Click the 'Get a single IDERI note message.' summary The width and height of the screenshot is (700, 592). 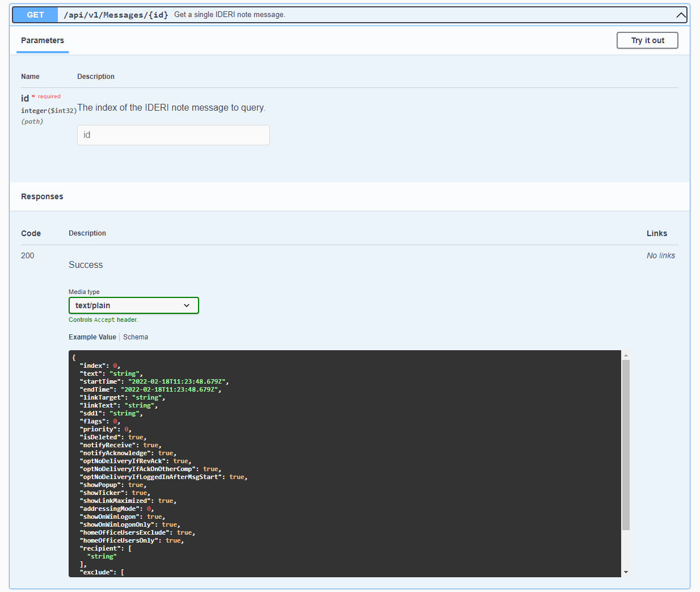click(230, 15)
